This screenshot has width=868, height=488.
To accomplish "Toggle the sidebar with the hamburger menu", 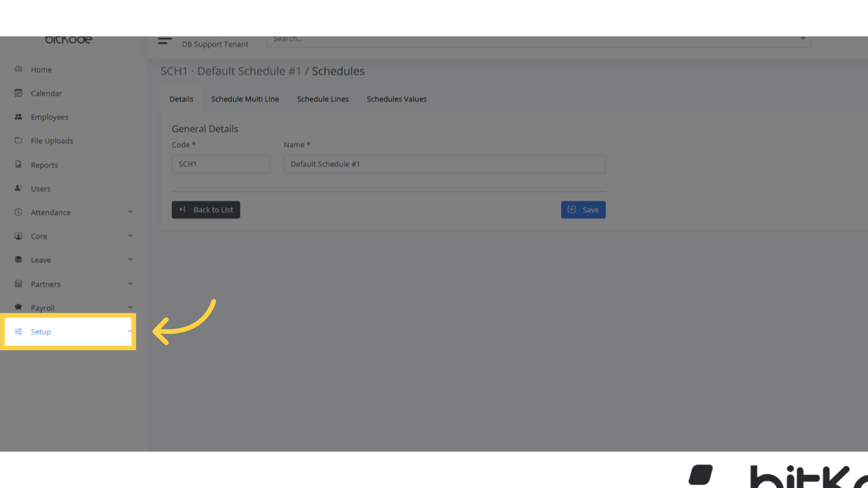I will click(165, 41).
